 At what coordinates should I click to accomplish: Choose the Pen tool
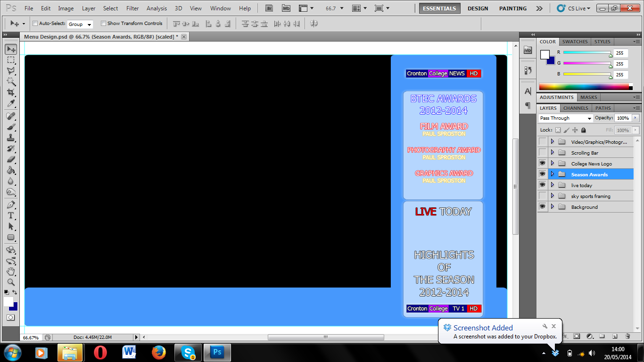10,203
